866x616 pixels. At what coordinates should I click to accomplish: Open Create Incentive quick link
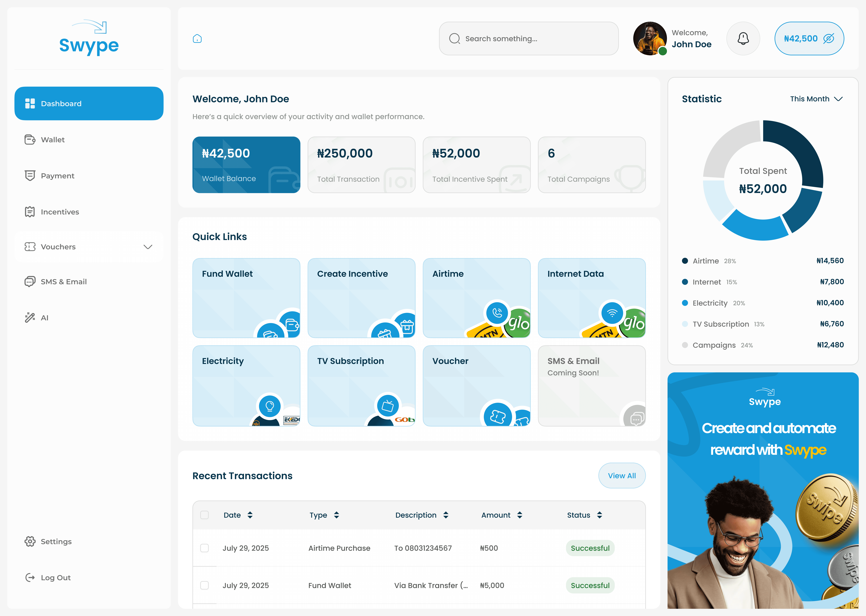coord(361,298)
